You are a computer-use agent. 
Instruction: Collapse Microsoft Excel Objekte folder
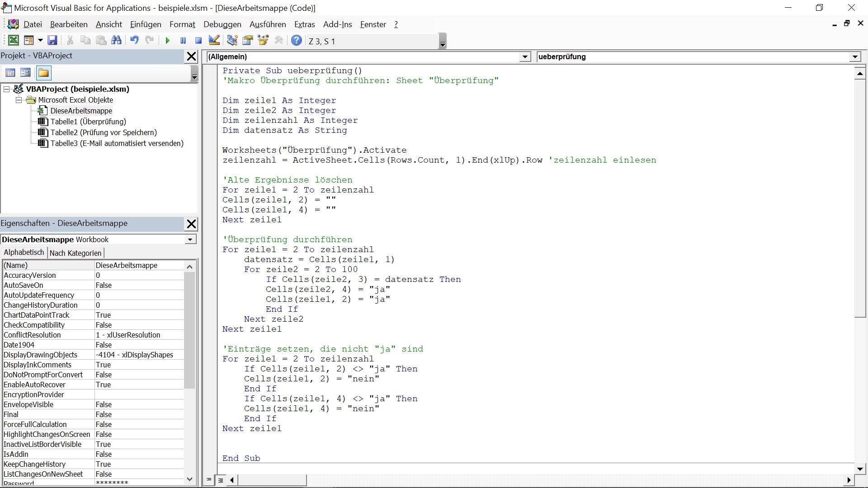coord(19,100)
